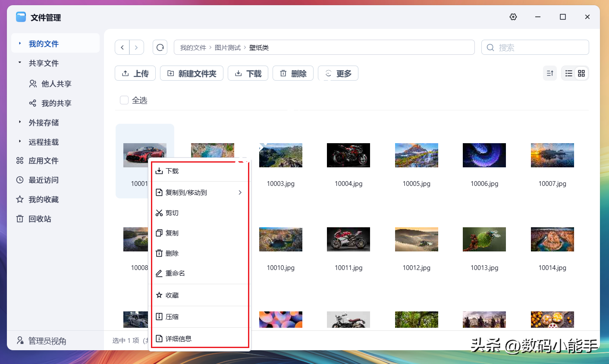This screenshot has width=609, height=364.
Task: Go forward with the right arrow
Action: click(x=136, y=47)
